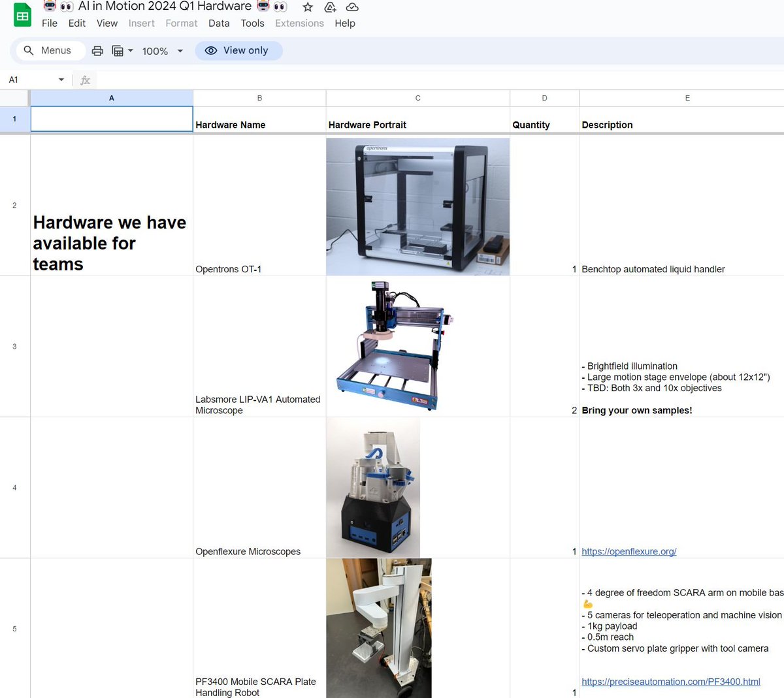The image size is (784, 698).
Task: Click the PF3400 SCARA robot photo
Action: pos(379,628)
